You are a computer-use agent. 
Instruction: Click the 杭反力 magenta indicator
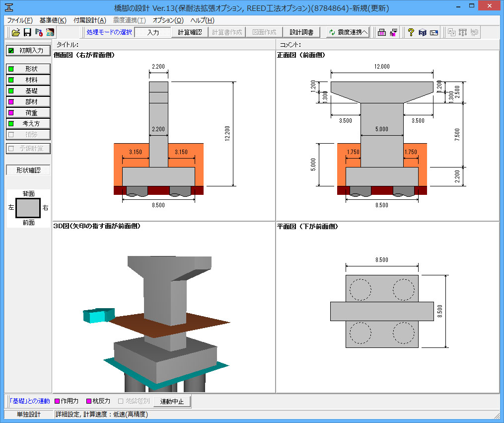point(89,401)
